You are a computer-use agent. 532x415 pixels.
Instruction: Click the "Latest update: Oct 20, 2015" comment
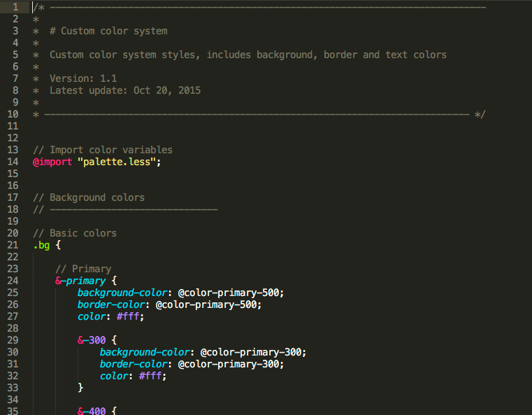[125, 90]
